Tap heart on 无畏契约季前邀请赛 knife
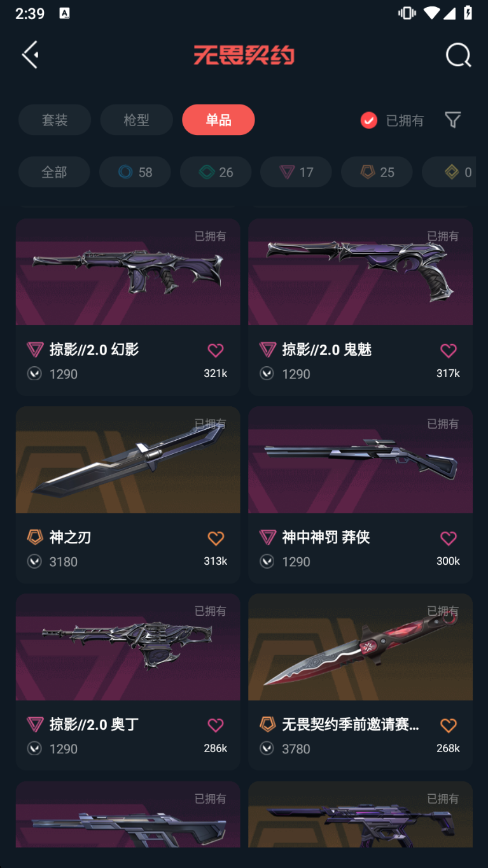 point(449,725)
